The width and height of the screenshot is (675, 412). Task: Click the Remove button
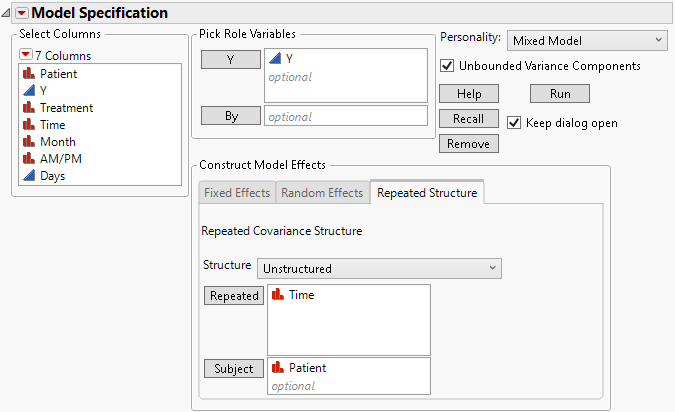(x=468, y=144)
